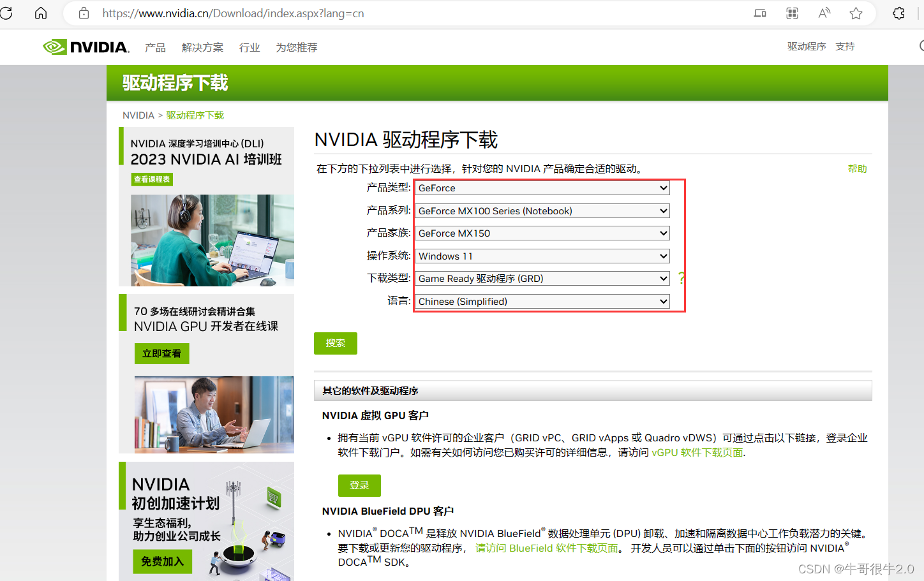Open vGPU 软件下载页面 link
Screen dimensions: 924x581
pyautogui.click(x=697, y=453)
